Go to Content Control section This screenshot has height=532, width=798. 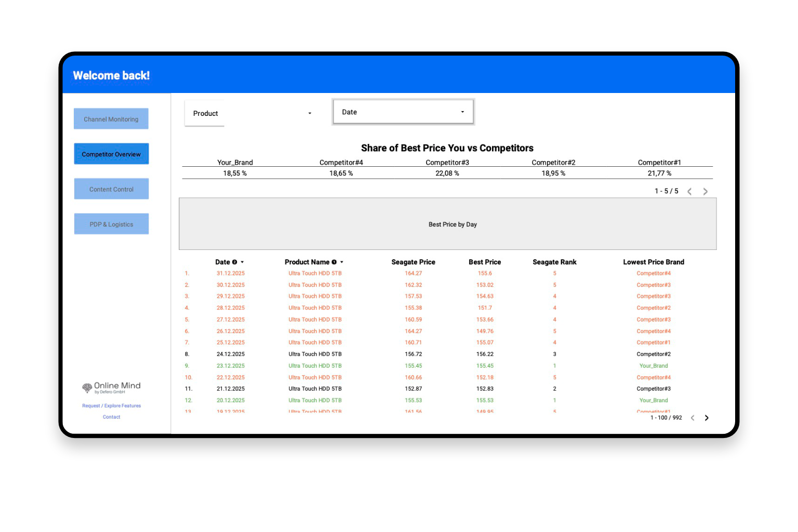point(111,189)
